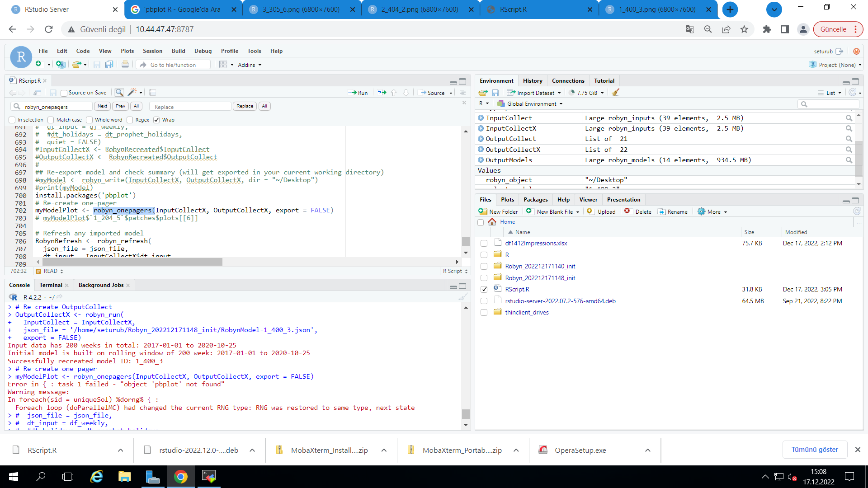Refresh the Files pane listing
Image resolution: width=868 pixels, height=488 pixels.
(x=857, y=211)
